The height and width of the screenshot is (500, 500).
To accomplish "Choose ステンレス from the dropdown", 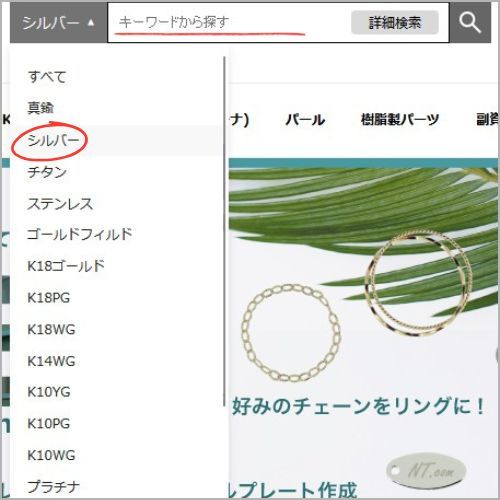I will click(115, 204).
